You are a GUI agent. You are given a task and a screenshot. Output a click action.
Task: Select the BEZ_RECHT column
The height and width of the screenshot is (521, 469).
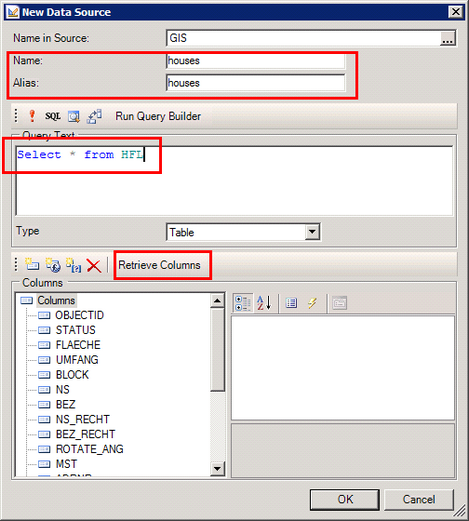[85, 434]
